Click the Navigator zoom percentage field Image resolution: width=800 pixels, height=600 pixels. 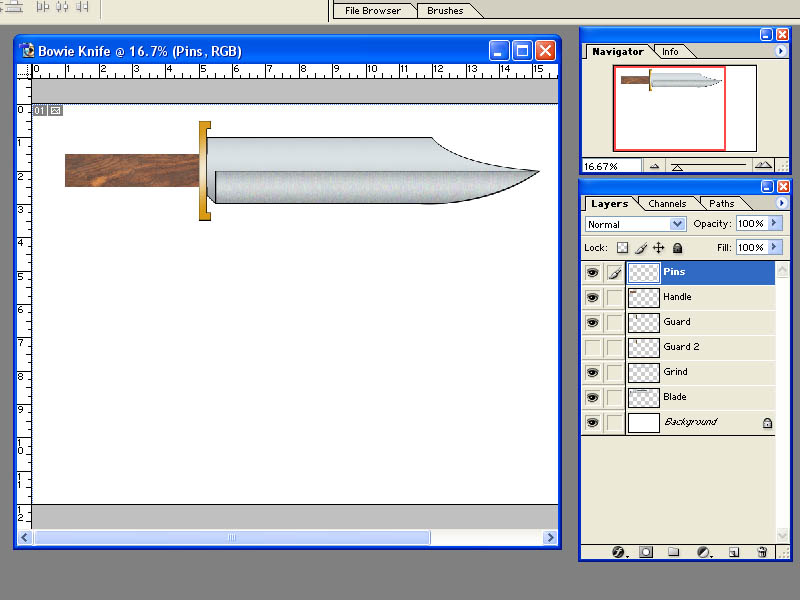[612, 166]
